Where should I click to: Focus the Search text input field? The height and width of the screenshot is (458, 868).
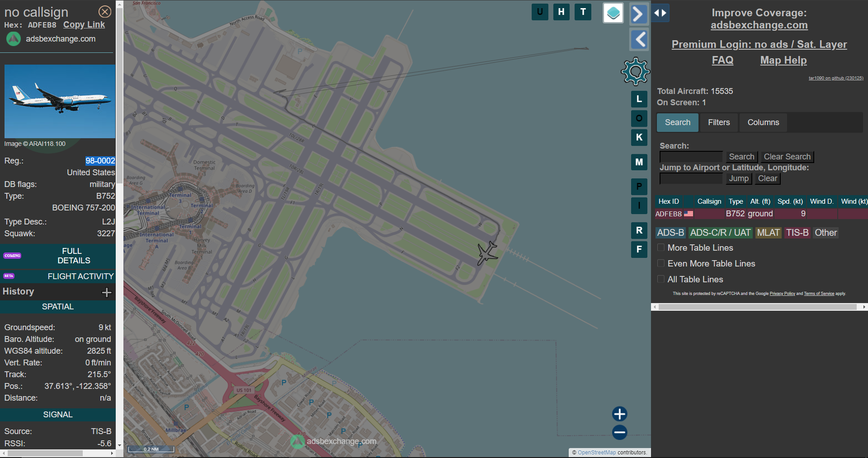[691, 157]
